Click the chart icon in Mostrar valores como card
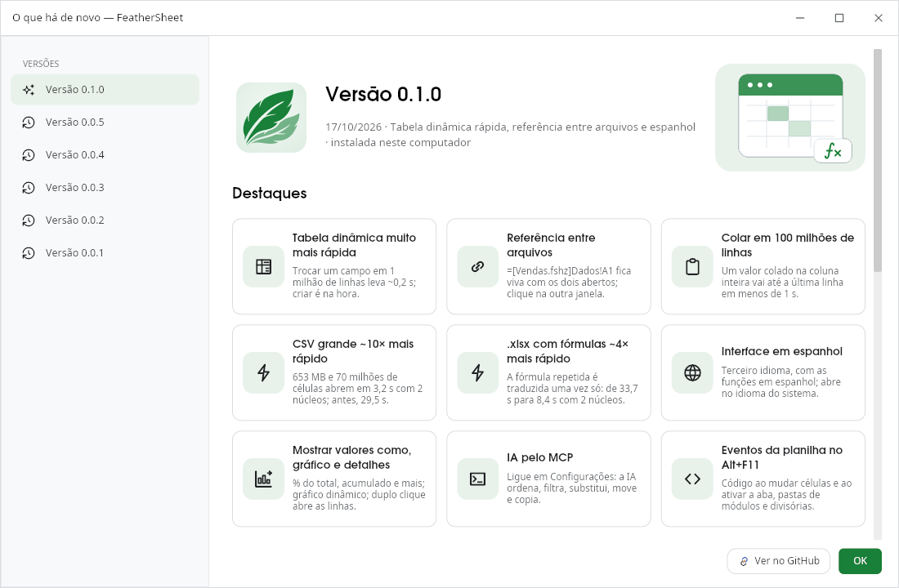 264,479
